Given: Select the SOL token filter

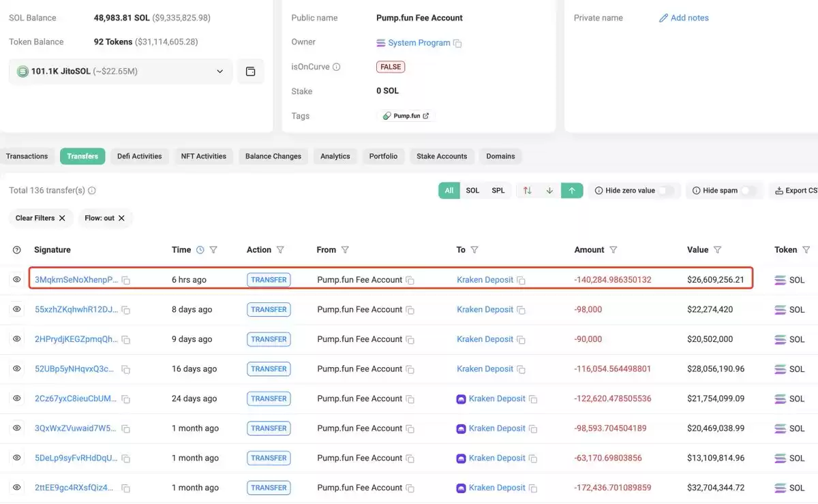Looking at the screenshot, I should coord(472,191).
